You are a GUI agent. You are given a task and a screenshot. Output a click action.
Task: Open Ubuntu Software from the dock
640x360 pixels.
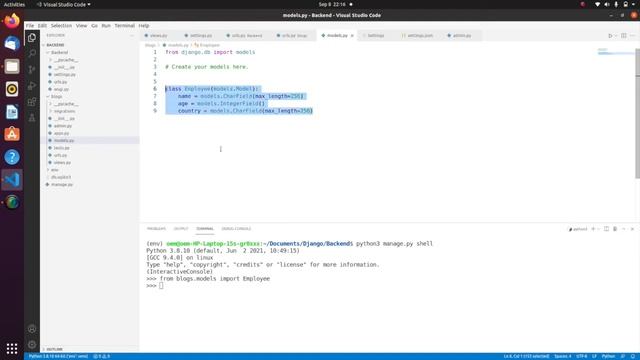click(12, 134)
